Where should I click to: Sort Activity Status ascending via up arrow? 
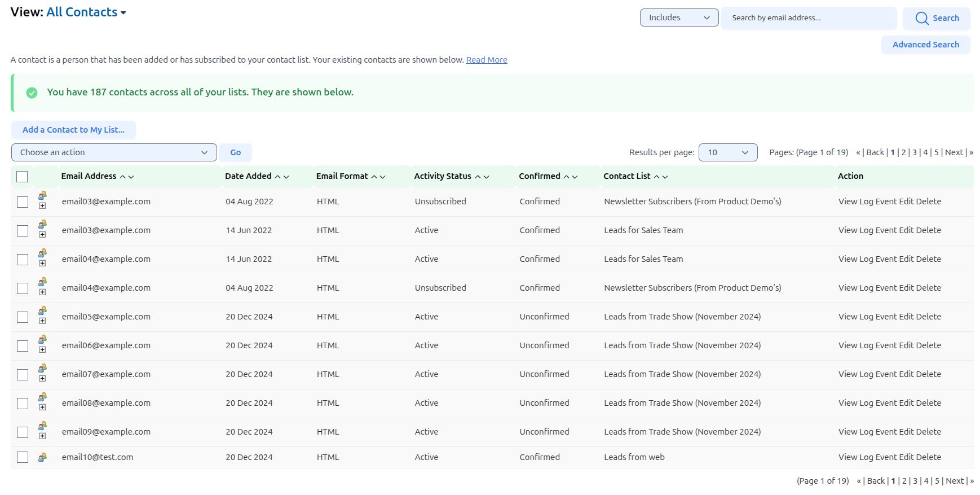[x=478, y=177]
